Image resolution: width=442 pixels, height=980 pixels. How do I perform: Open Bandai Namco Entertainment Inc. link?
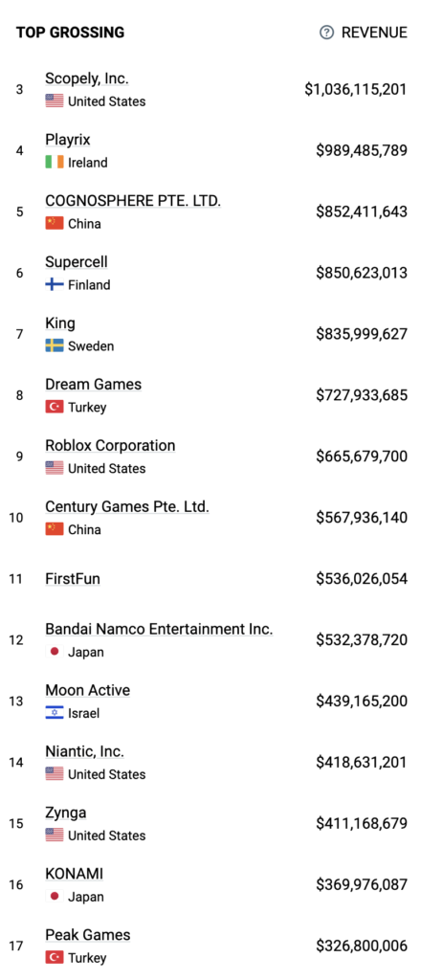pyautogui.click(x=159, y=630)
